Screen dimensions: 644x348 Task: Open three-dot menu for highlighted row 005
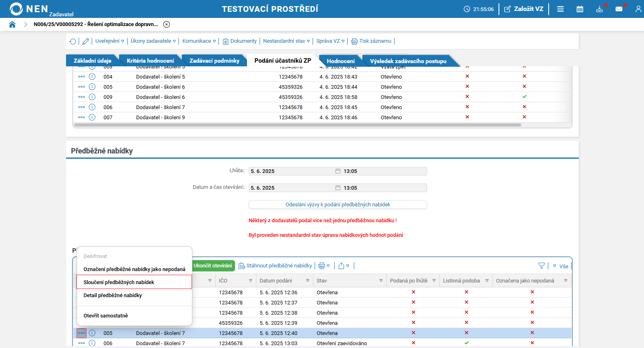coord(82,333)
